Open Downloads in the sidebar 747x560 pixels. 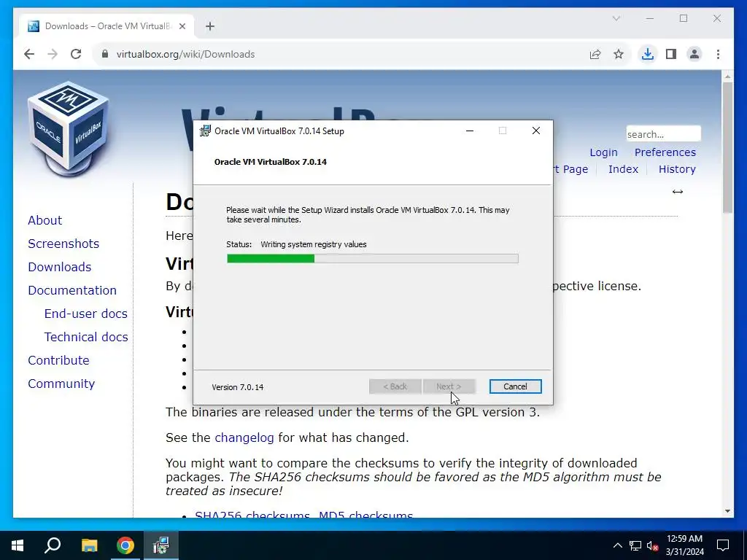[x=60, y=267]
